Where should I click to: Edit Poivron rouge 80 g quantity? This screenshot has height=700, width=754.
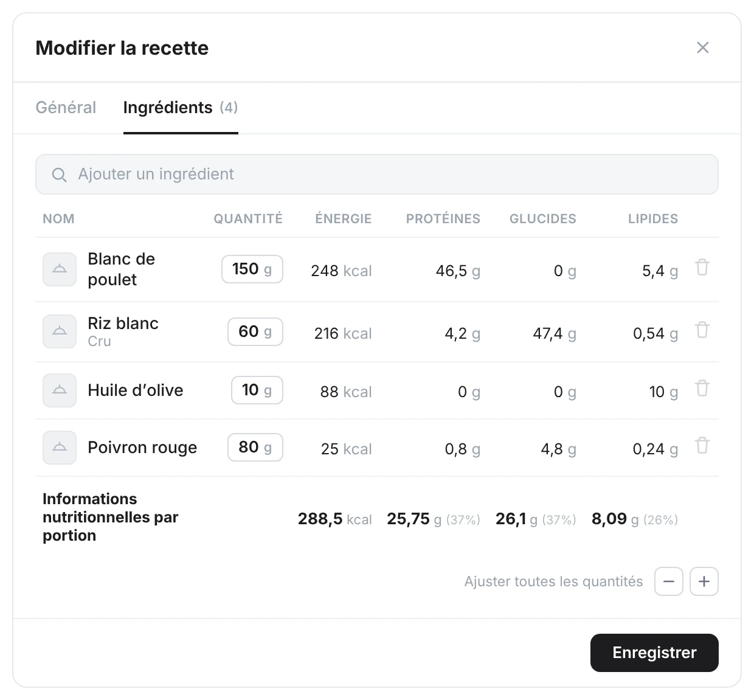255,448
